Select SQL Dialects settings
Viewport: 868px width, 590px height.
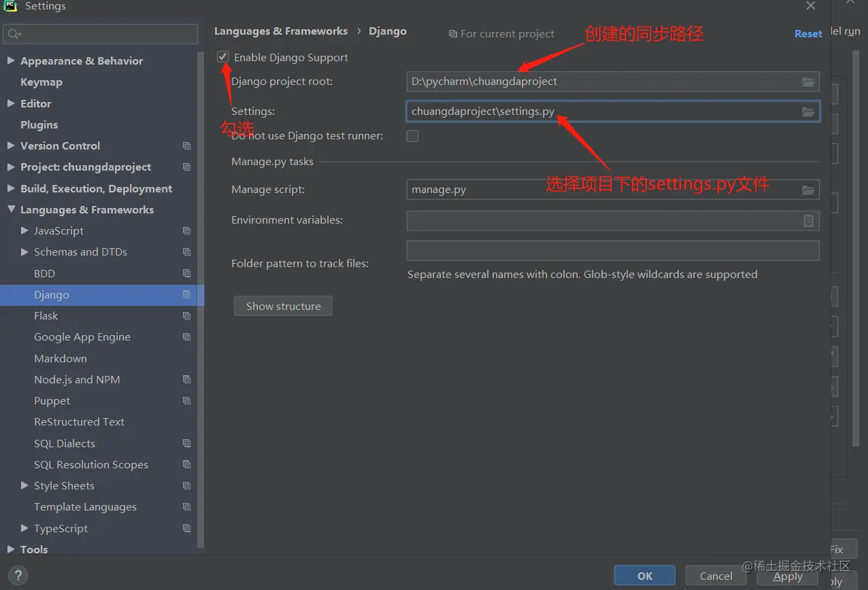click(65, 444)
